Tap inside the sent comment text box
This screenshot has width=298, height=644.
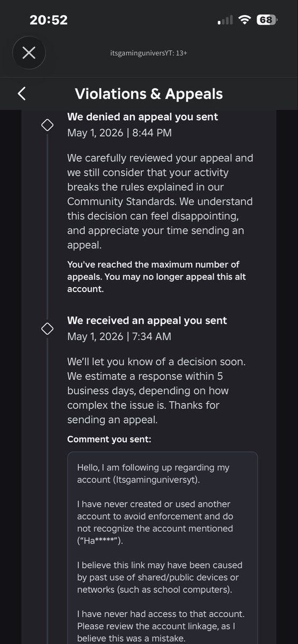coord(163,547)
